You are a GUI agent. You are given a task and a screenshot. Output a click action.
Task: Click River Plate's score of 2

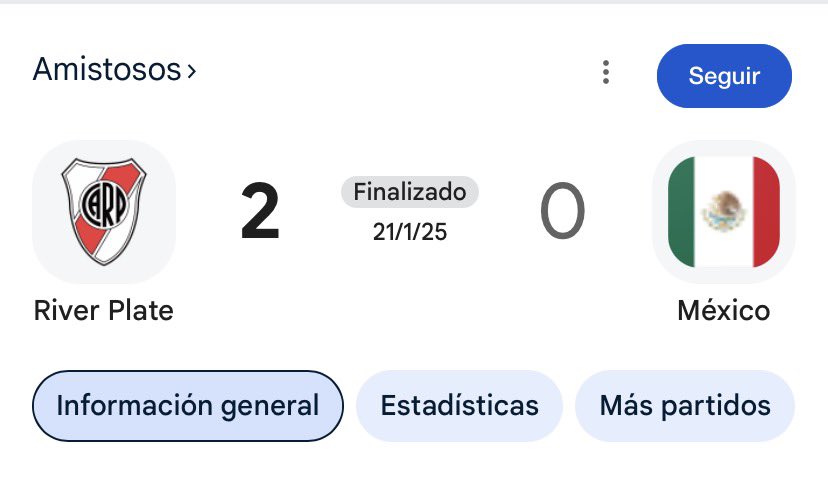pos(260,212)
